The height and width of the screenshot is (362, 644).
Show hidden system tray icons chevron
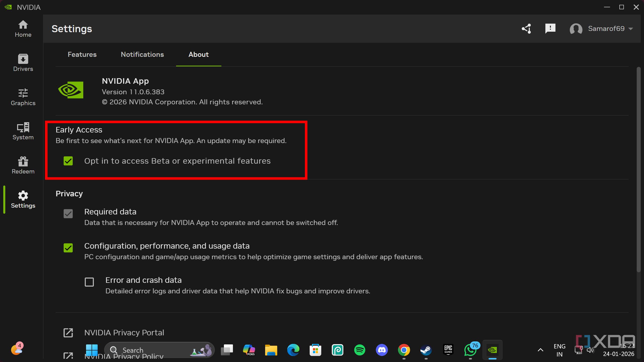tap(540, 350)
